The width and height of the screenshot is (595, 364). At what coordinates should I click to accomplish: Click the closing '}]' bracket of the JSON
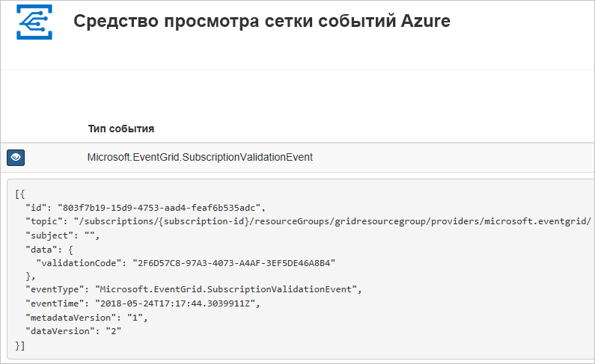pos(19,345)
